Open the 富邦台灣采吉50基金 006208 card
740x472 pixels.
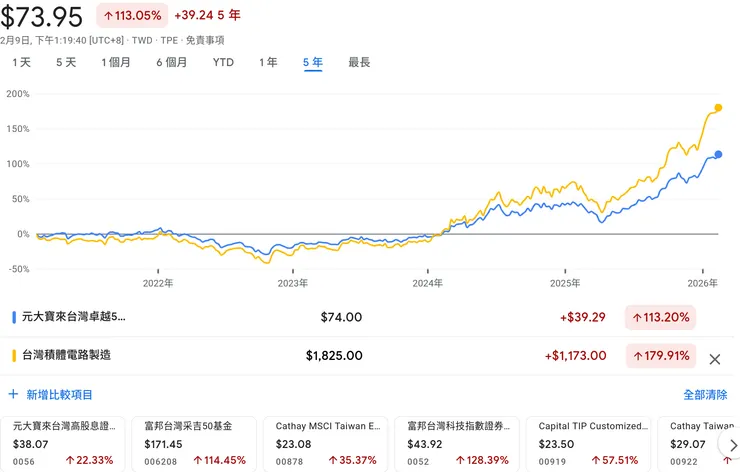(x=194, y=444)
